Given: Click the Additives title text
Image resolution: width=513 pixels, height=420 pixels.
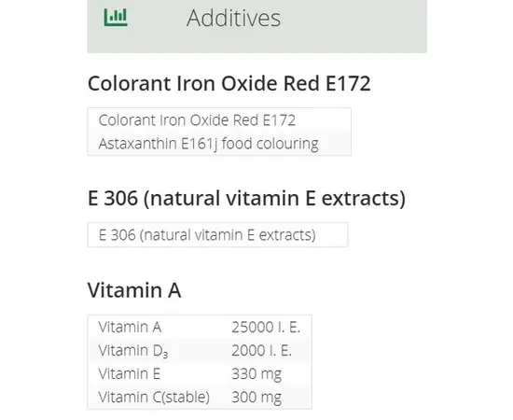Looking at the screenshot, I should (x=233, y=18).
